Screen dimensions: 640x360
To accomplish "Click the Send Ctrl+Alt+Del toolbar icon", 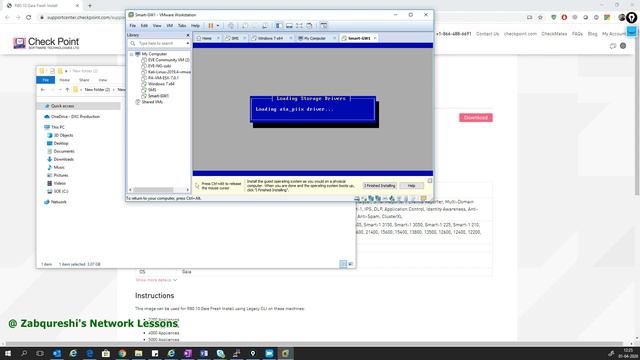I will click(x=231, y=26).
